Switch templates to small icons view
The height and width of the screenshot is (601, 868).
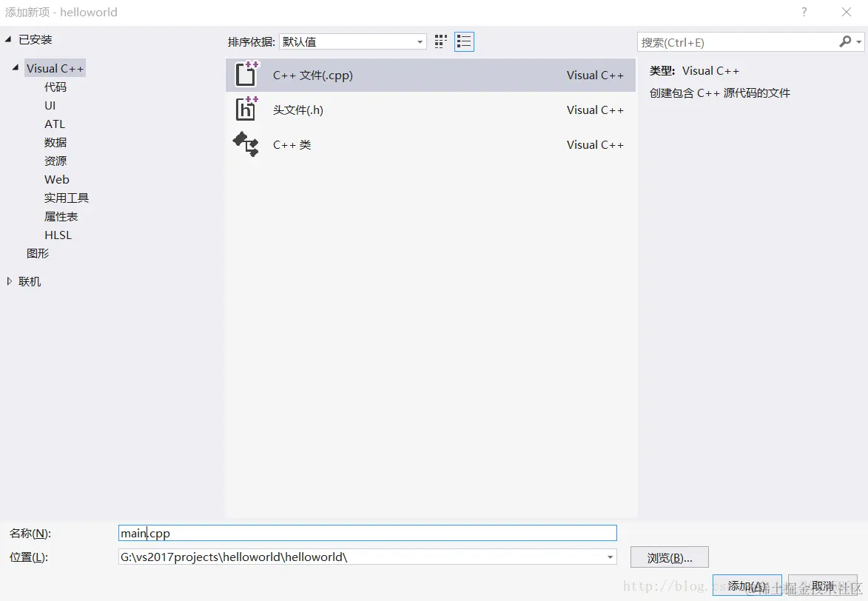440,41
